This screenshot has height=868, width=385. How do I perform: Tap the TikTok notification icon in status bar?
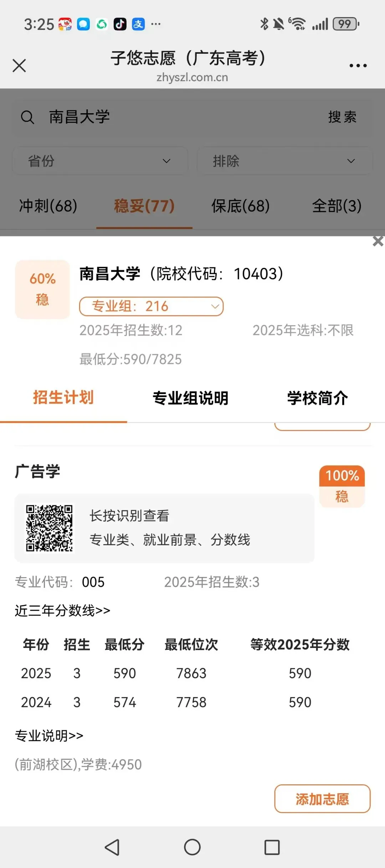120,24
